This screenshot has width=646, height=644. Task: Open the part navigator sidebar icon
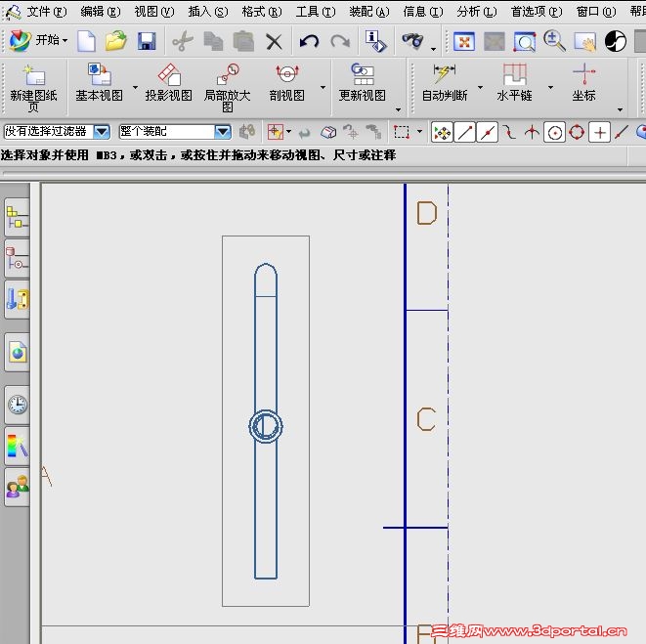(17, 259)
